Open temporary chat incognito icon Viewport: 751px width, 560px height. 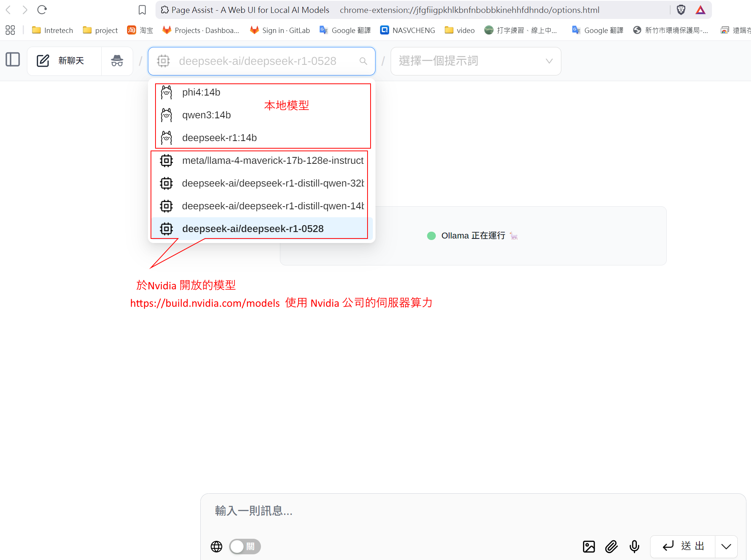coord(117,61)
